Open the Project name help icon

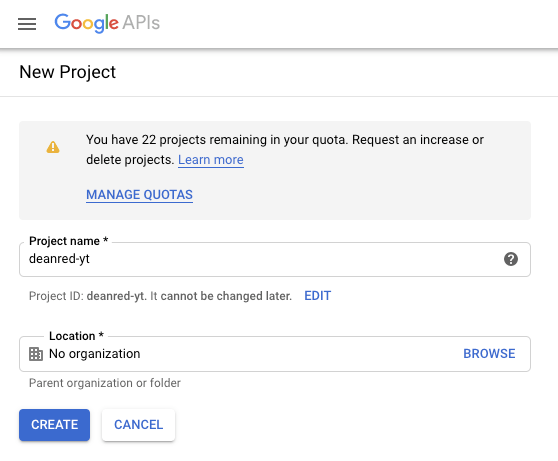click(511, 259)
